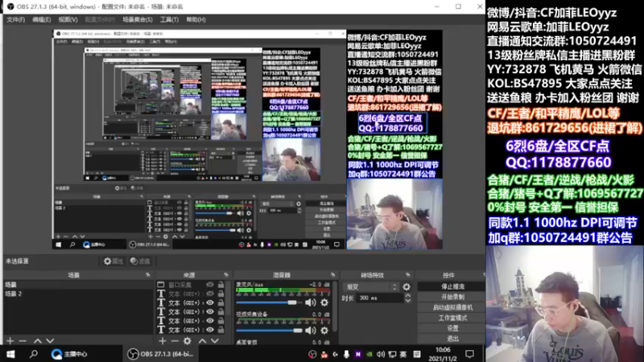This screenshot has width=644, height=362.
Task: Show the hidden 文本 (GDI+) source via its eye
Action: coord(210,294)
